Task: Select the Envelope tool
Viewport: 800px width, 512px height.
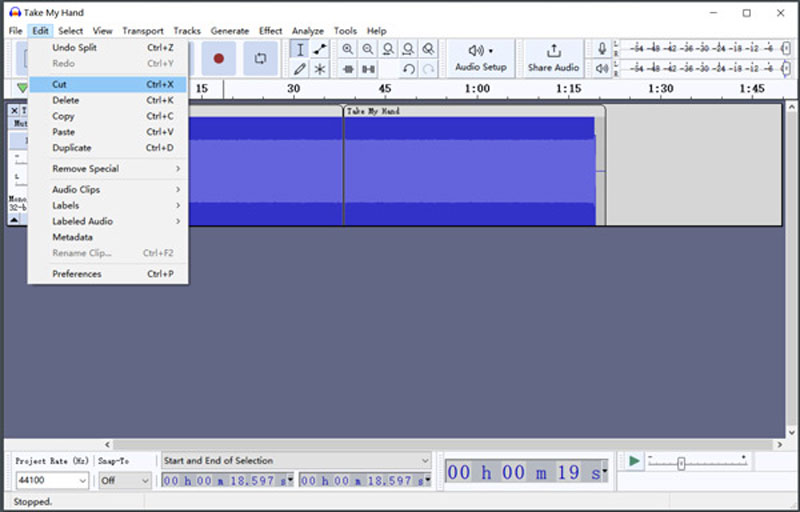Action: pyautogui.click(x=320, y=49)
